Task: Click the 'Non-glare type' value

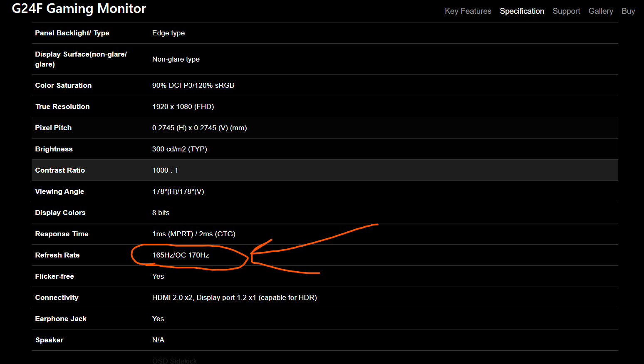Action: tap(176, 59)
